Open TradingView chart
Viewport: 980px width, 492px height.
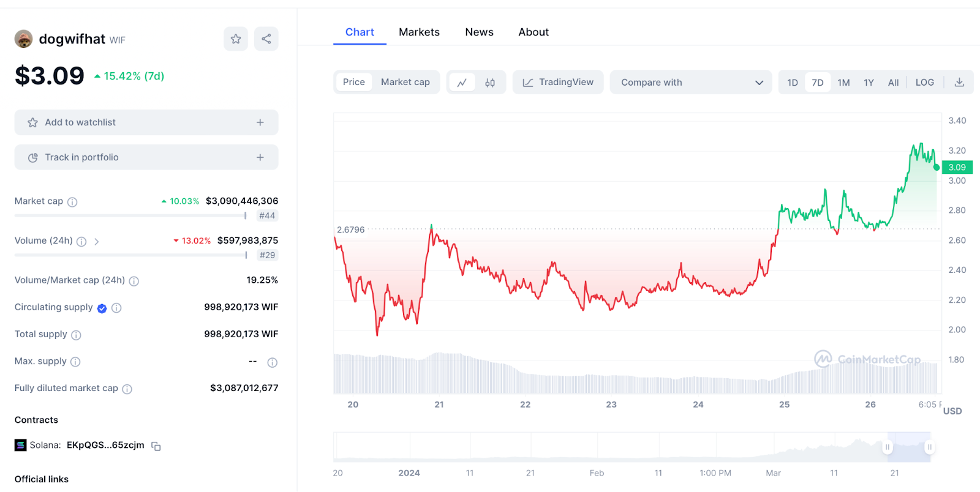[x=558, y=82]
